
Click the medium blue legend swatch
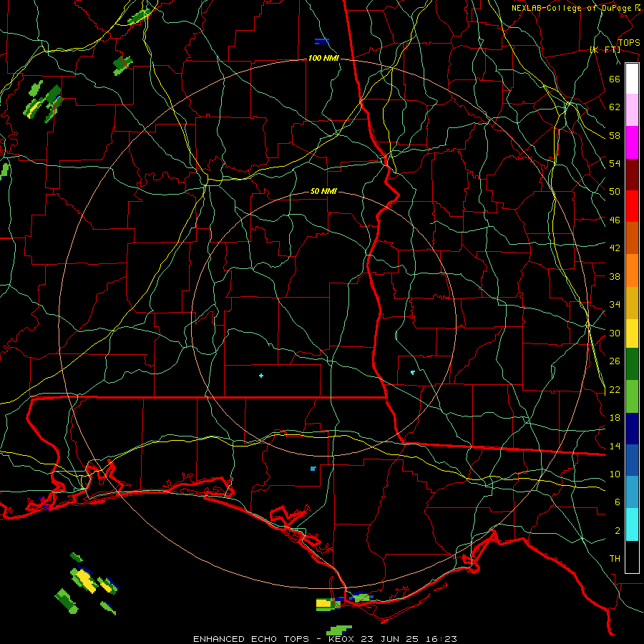632,460
